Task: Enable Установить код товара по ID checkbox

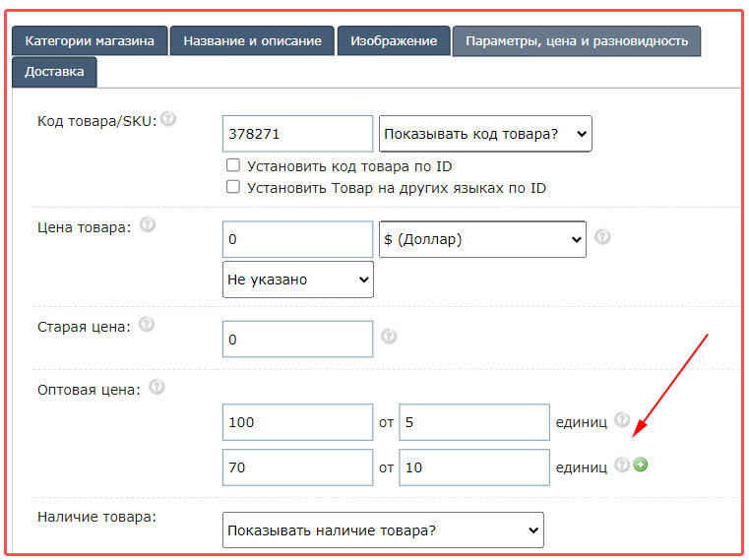Action: click(233, 165)
